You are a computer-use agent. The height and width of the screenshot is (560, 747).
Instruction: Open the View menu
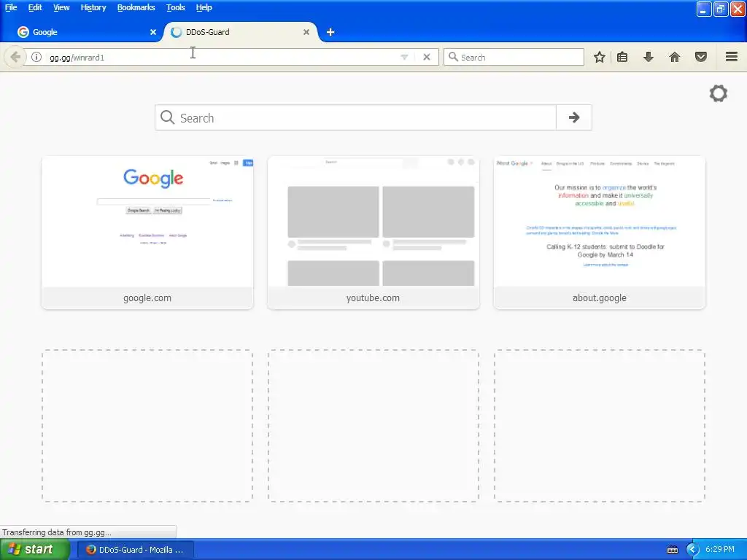[61, 7]
